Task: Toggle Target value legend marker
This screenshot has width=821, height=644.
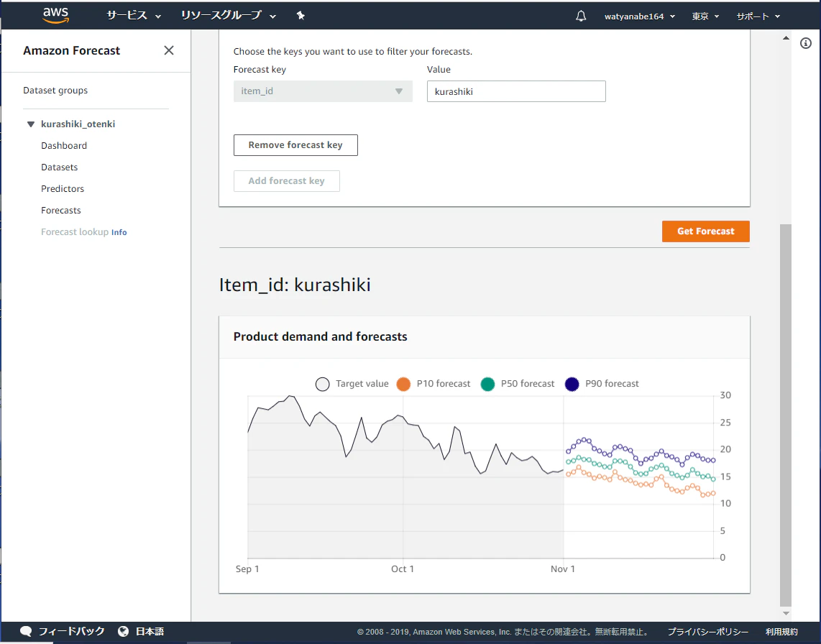Action: coord(323,384)
